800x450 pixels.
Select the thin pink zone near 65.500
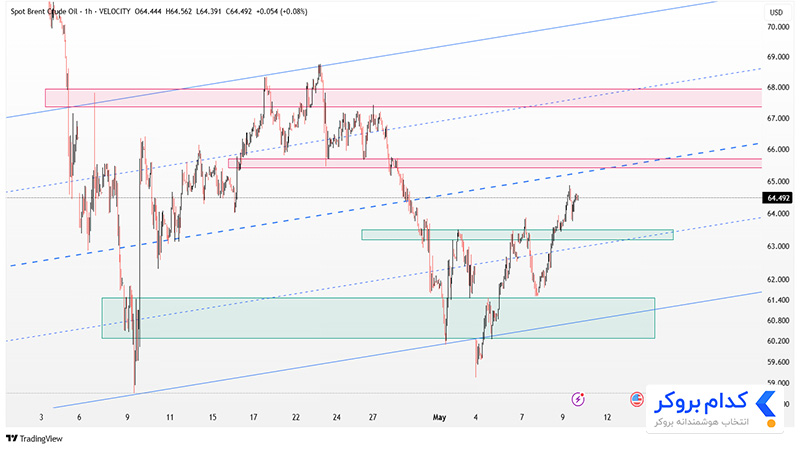point(494,163)
